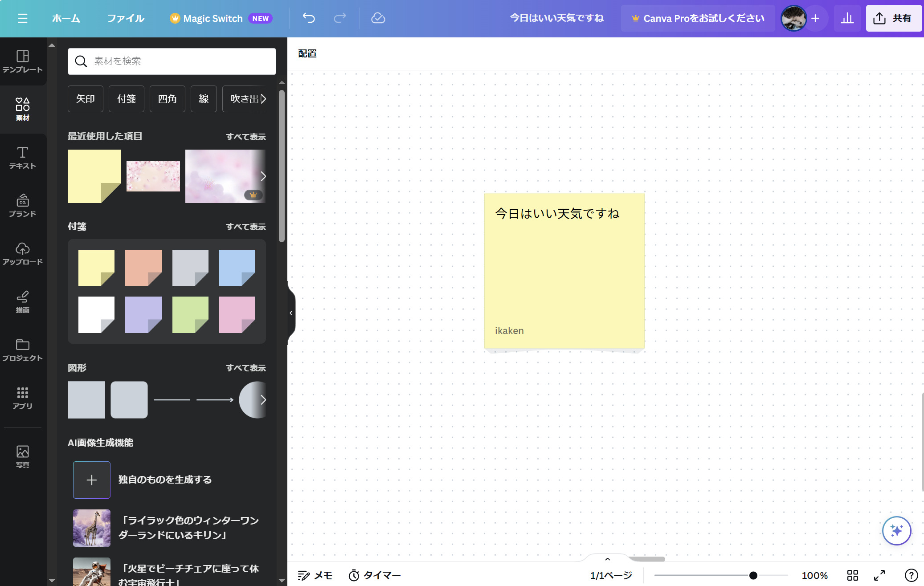The width and height of the screenshot is (924, 586).
Task: Show more shapes with the arrow
Action: coord(263,400)
